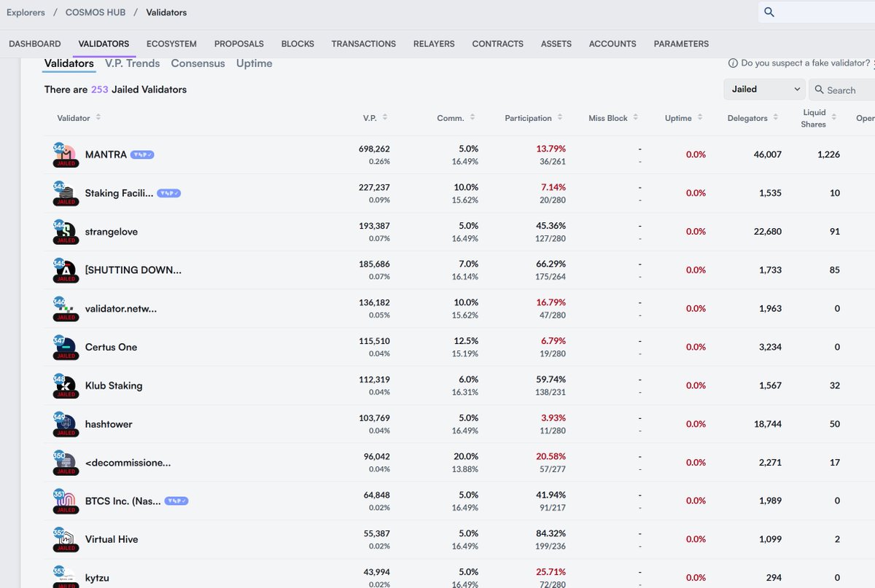Open the Consensus sub-tab
The width and height of the screenshot is (875, 588).
[198, 63]
